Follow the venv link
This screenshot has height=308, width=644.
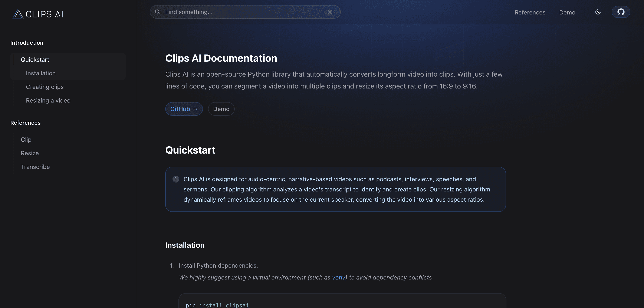coord(338,278)
